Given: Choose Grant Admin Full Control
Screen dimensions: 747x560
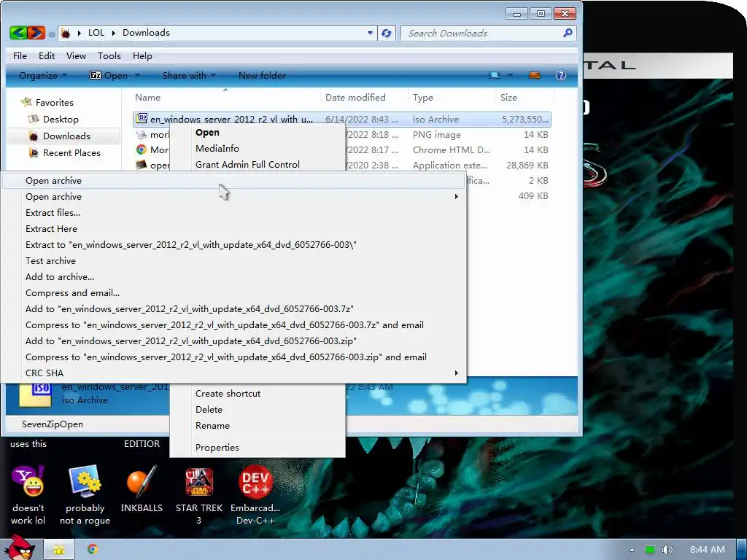Looking at the screenshot, I should click(x=258, y=164).
